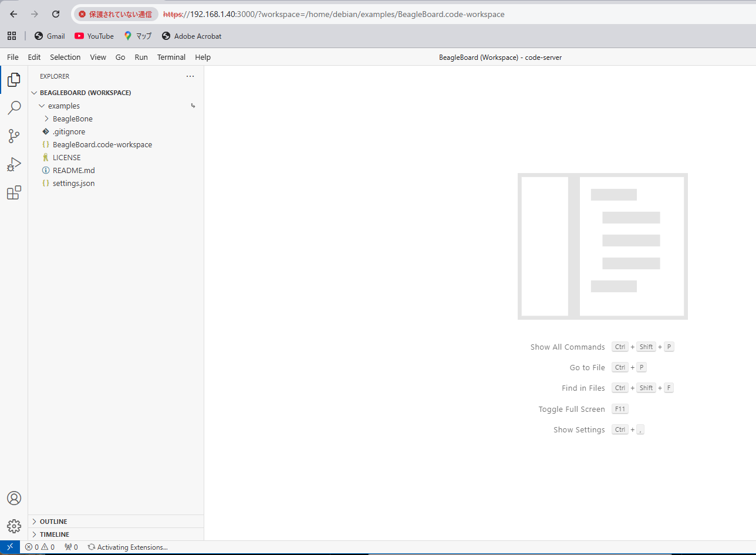Click the browser address bar URL
756x555 pixels.
click(x=333, y=14)
